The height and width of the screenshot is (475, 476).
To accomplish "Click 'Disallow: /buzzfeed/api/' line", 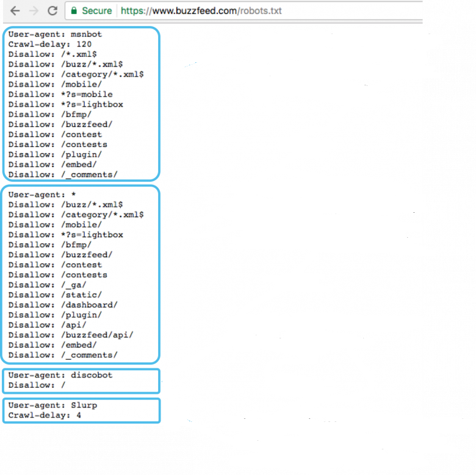I will pos(71,335).
